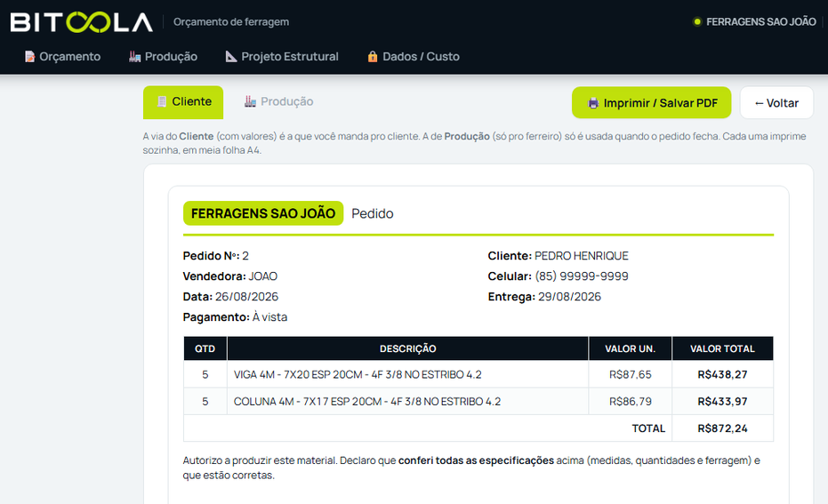Click the "Celular: (85) 99999-9999" line

[x=558, y=276]
